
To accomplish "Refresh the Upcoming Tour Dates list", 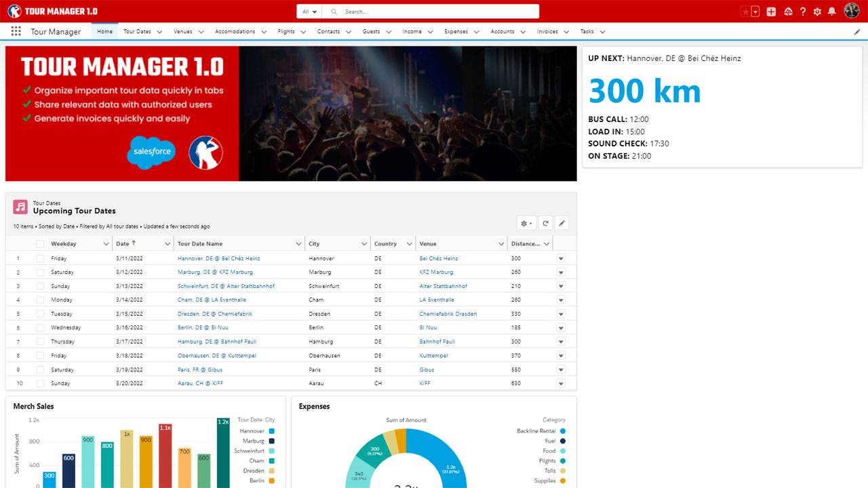I will 545,223.
